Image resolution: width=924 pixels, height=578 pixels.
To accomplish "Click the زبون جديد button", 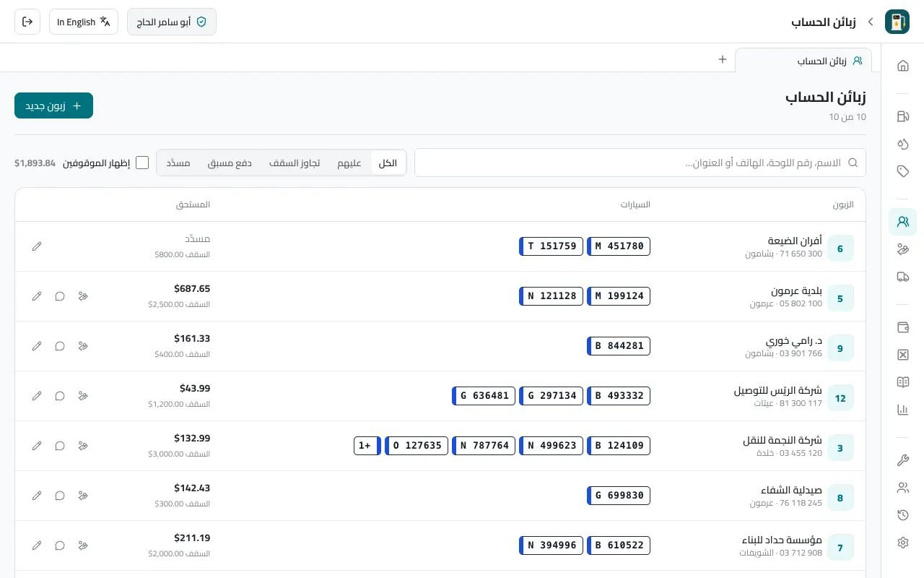I will [x=53, y=105].
